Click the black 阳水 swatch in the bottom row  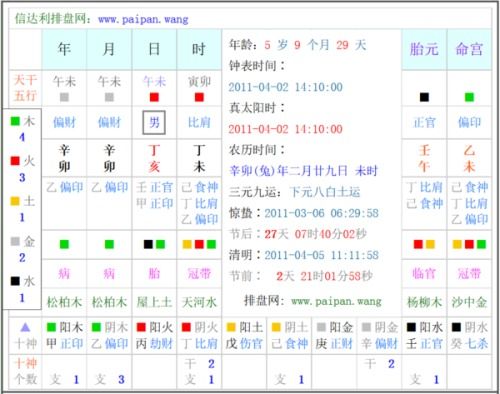(x=411, y=327)
